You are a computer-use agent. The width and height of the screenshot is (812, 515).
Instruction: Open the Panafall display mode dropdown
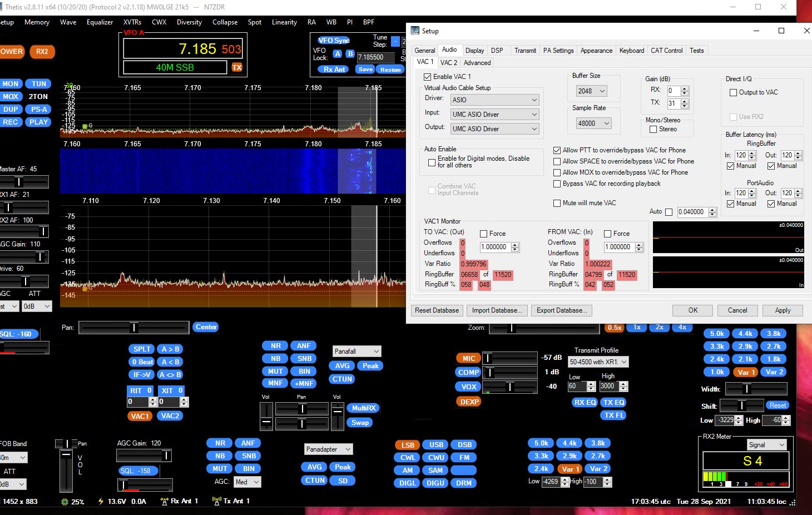(357, 351)
